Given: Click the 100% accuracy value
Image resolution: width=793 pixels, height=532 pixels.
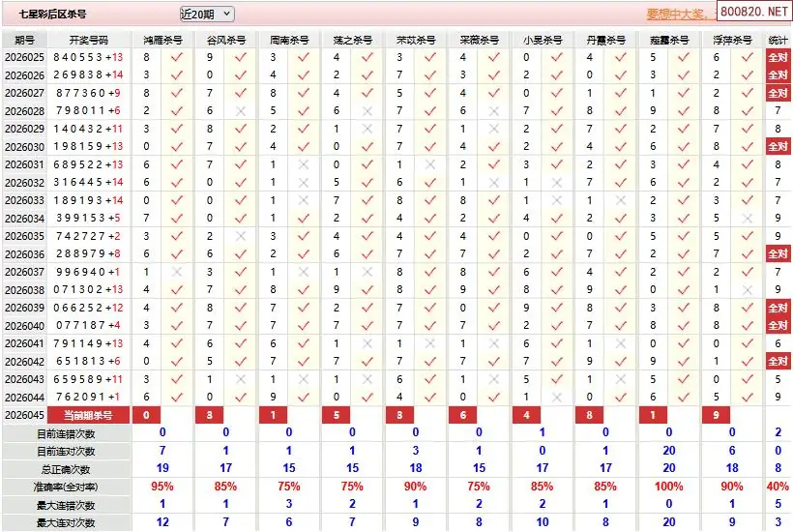Looking at the screenshot, I should [668, 487].
